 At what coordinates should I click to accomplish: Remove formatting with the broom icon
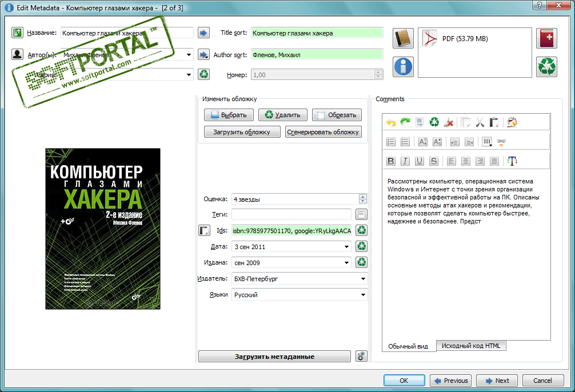point(449,122)
